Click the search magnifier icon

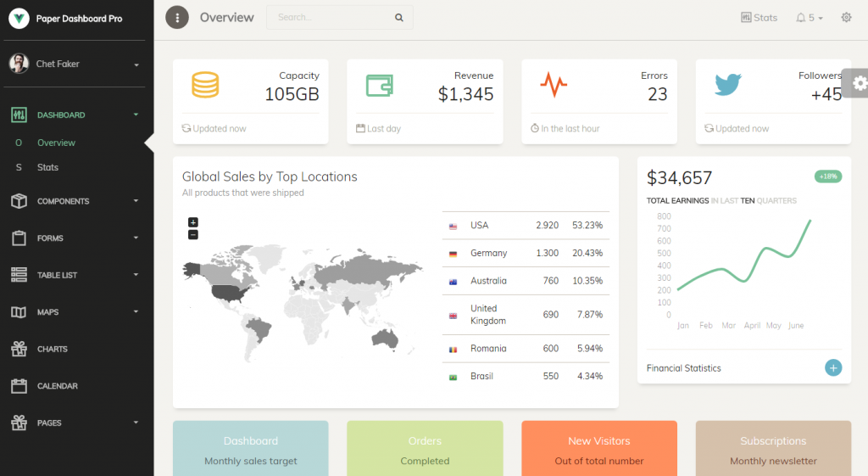(398, 17)
